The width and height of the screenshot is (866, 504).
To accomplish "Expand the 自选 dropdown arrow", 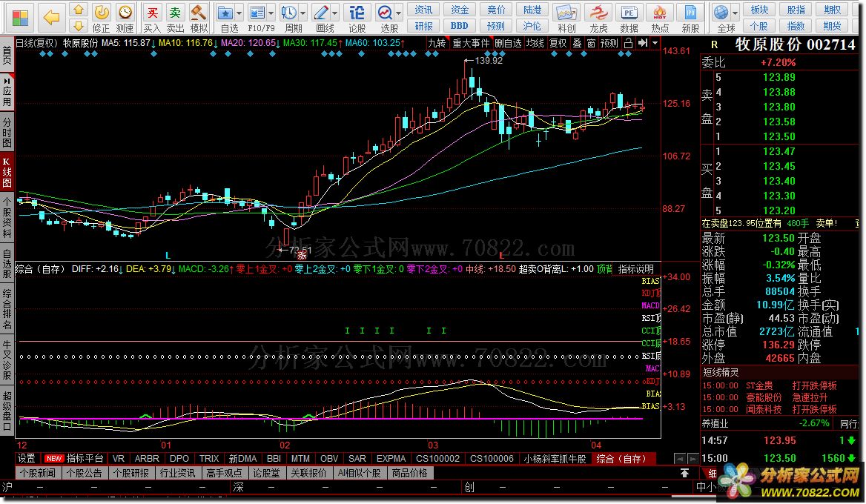I will pos(239,13).
